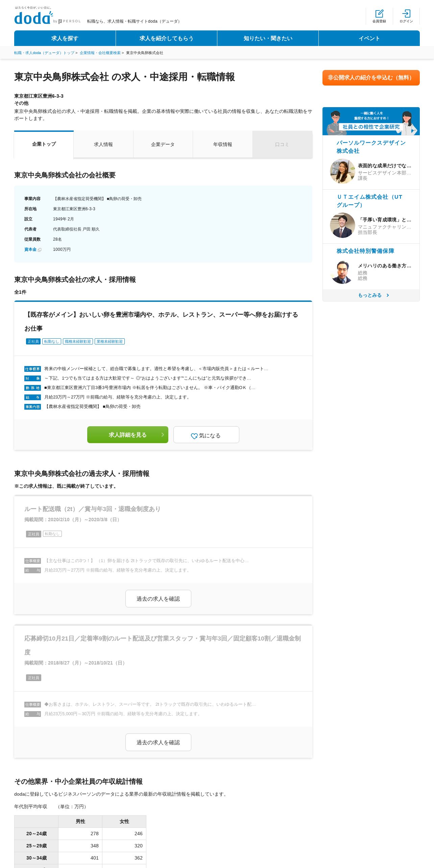Open ＵＴエイム株式会社（UTグループ） link

pyautogui.click(x=369, y=201)
